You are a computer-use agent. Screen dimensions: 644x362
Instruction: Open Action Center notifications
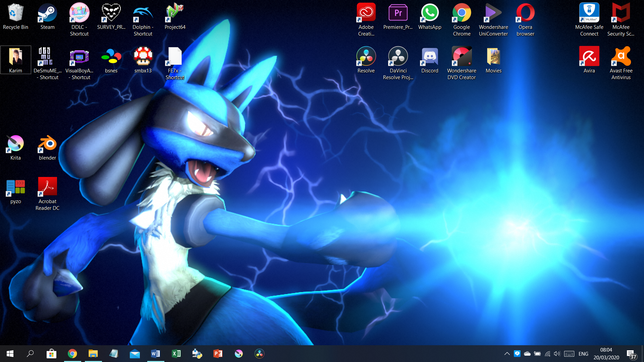click(631, 354)
